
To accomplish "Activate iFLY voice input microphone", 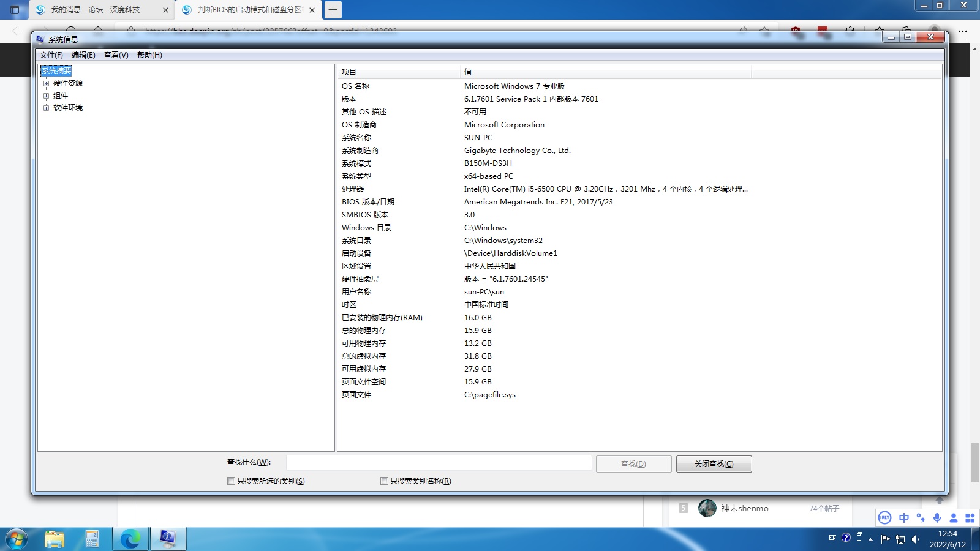I will [937, 518].
